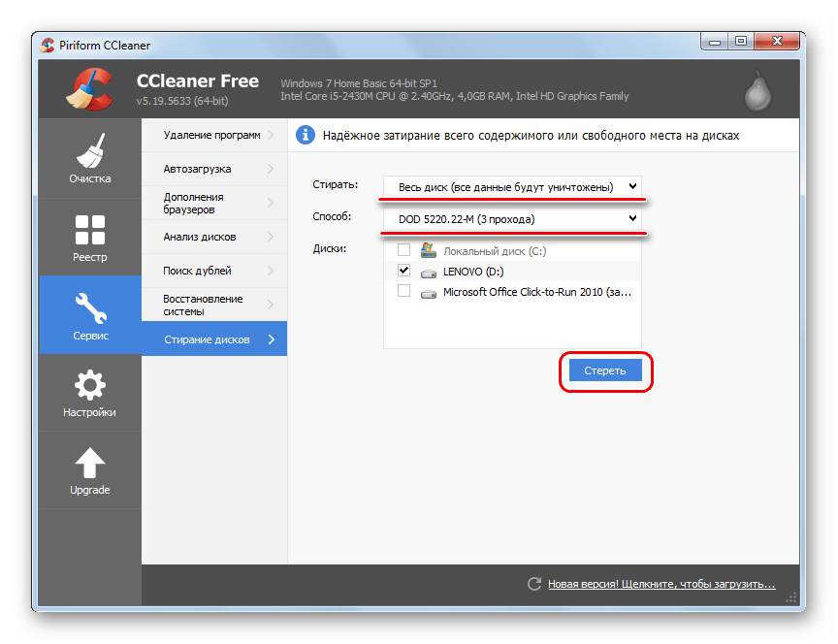This screenshot has height=644, width=838.
Task: Click the Новая версия download link
Action: (x=661, y=585)
